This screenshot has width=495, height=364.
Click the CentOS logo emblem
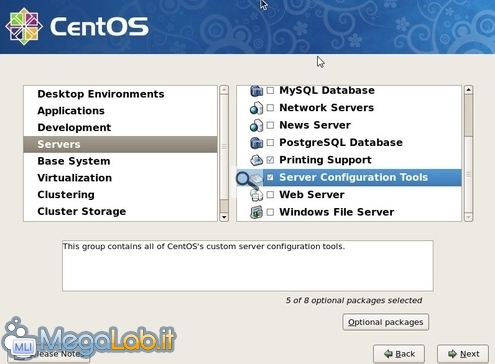(24, 26)
